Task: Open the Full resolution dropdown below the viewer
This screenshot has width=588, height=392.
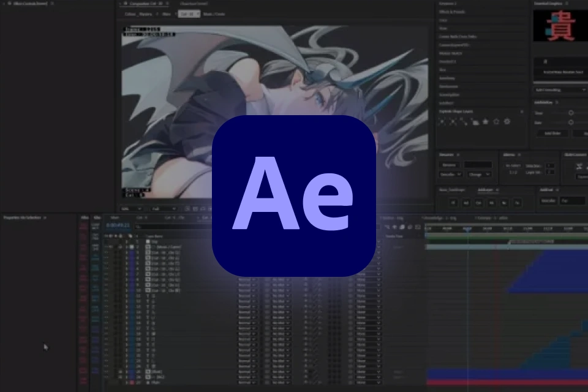Action: (164, 209)
